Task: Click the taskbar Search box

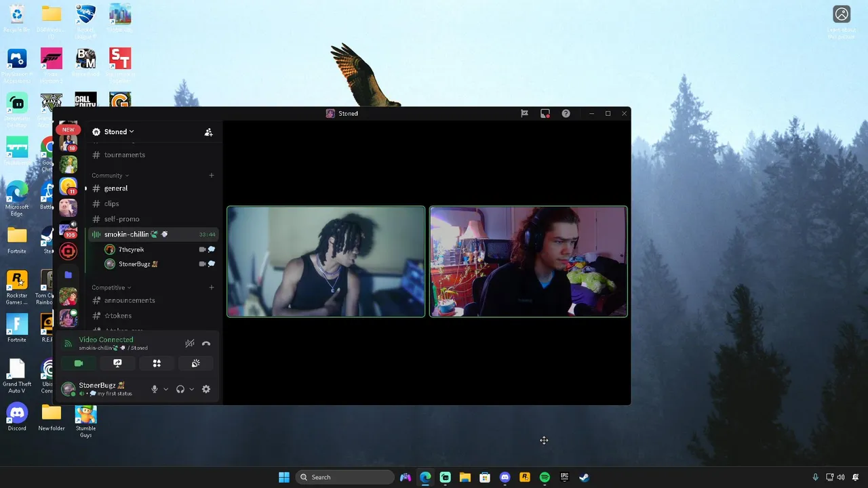Action: pos(345,477)
